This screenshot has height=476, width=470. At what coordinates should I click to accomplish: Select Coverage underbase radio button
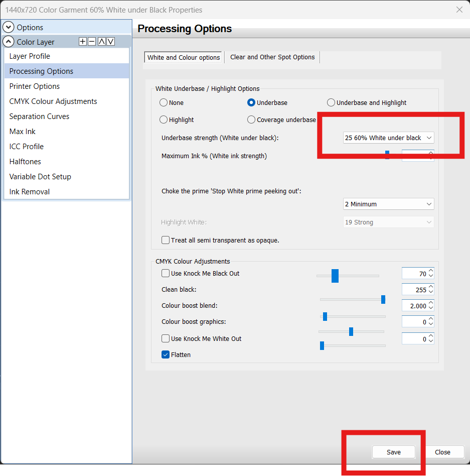click(x=251, y=120)
